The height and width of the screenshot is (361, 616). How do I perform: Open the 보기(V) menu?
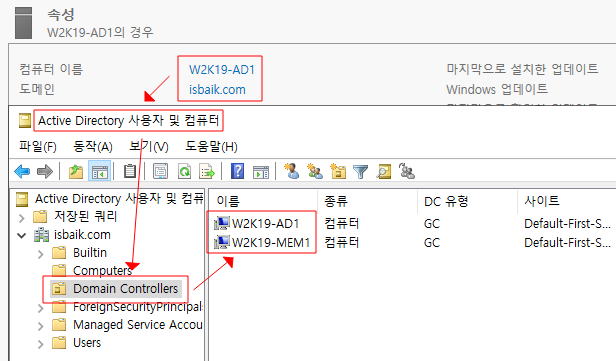(149, 147)
